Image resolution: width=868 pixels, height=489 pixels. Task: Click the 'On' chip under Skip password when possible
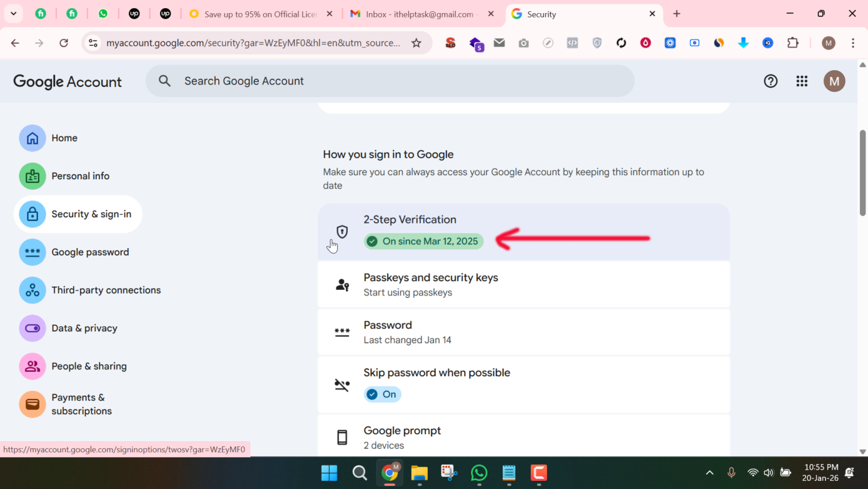click(382, 393)
